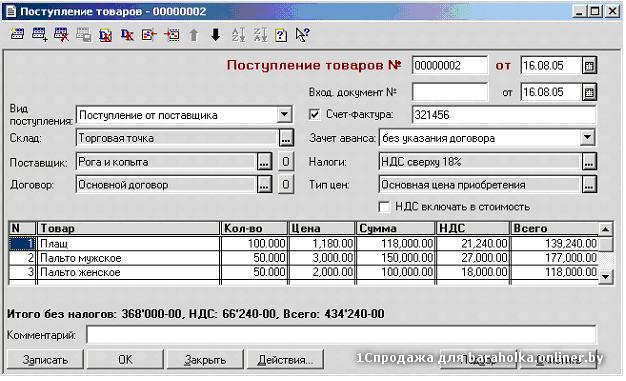Click the new row toolbar icon
Screen dimensions: 626x381
pos(17,35)
